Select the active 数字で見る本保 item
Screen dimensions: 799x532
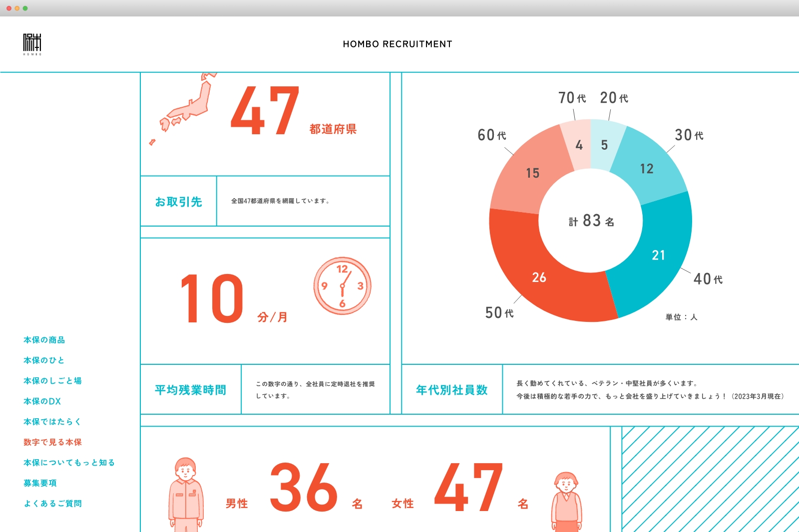click(52, 442)
